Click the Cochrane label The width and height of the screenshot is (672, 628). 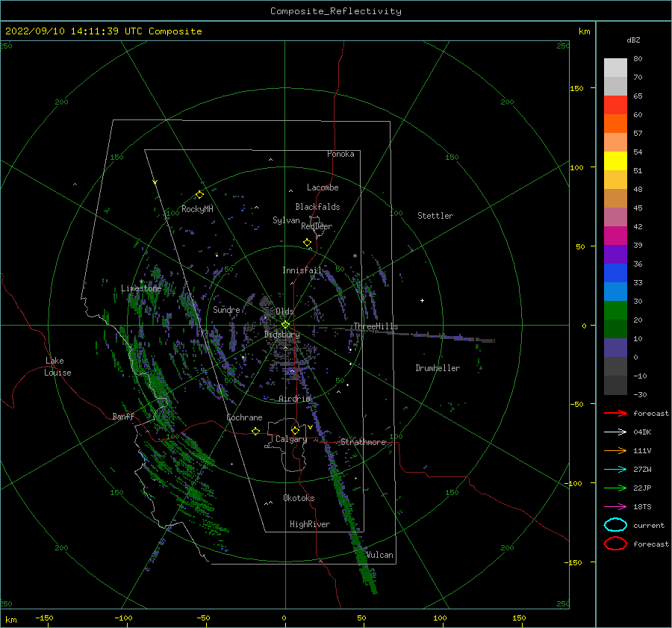(244, 417)
